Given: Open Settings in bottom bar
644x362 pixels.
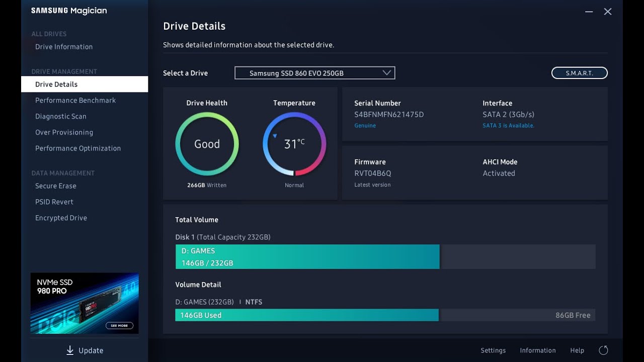Looking at the screenshot, I should [x=493, y=350].
